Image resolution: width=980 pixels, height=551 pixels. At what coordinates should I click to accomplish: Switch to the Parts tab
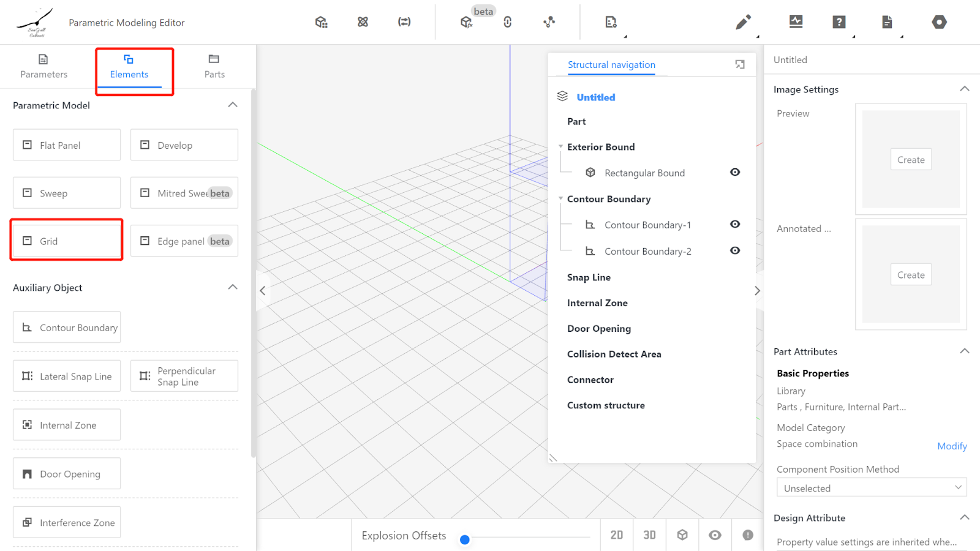pos(214,66)
